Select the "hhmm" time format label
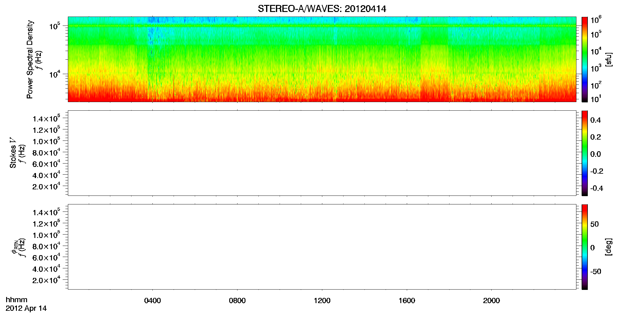644x332 pixels. pyautogui.click(x=17, y=300)
